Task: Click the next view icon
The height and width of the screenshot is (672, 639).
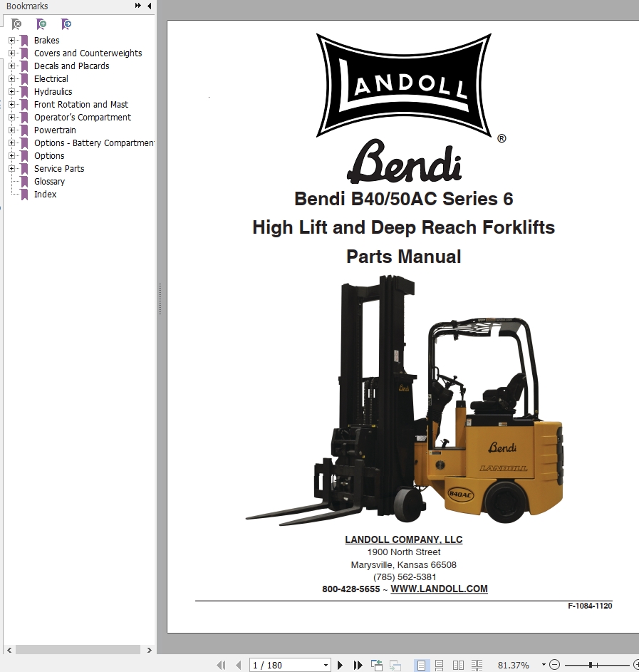Action: (x=395, y=665)
